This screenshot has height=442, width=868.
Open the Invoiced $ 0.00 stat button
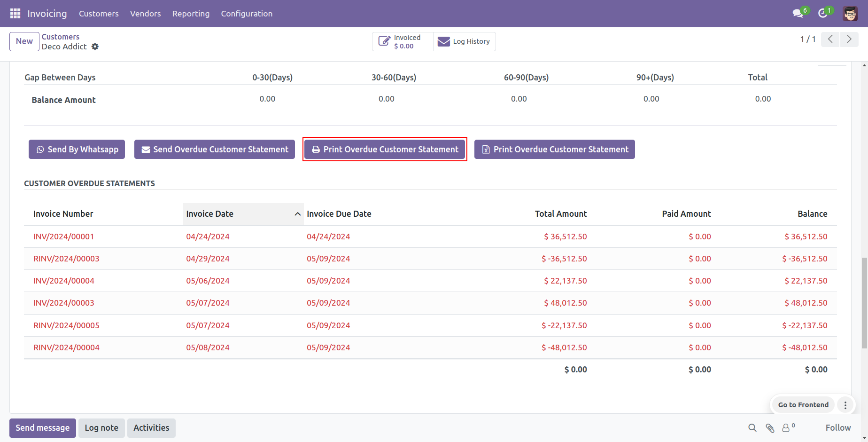tap(403, 41)
